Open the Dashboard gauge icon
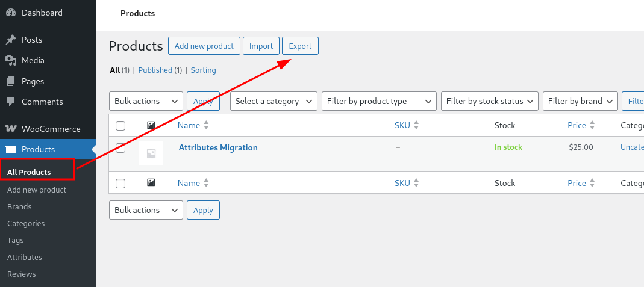The width and height of the screenshot is (644, 287). point(11,13)
